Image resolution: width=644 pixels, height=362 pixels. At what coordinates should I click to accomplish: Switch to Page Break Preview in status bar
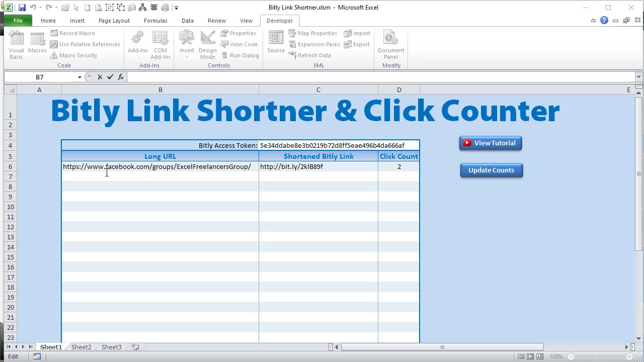(x=539, y=356)
